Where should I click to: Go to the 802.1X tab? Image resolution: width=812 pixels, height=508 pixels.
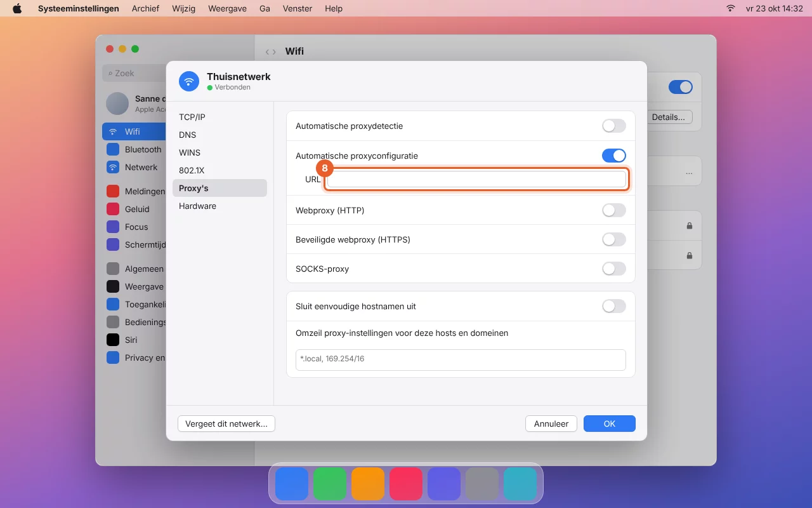tap(219, 170)
